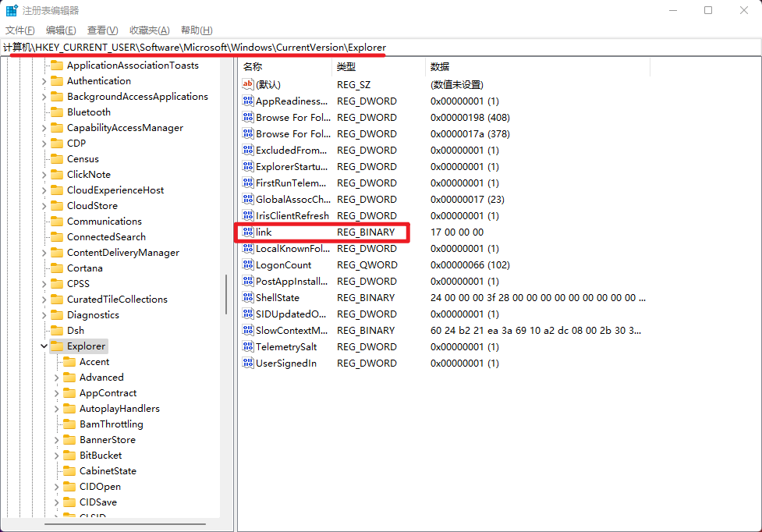Image resolution: width=762 pixels, height=532 pixels.
Task: Expand the Advanced subkey chevron
Action: (x=56, y=378)
